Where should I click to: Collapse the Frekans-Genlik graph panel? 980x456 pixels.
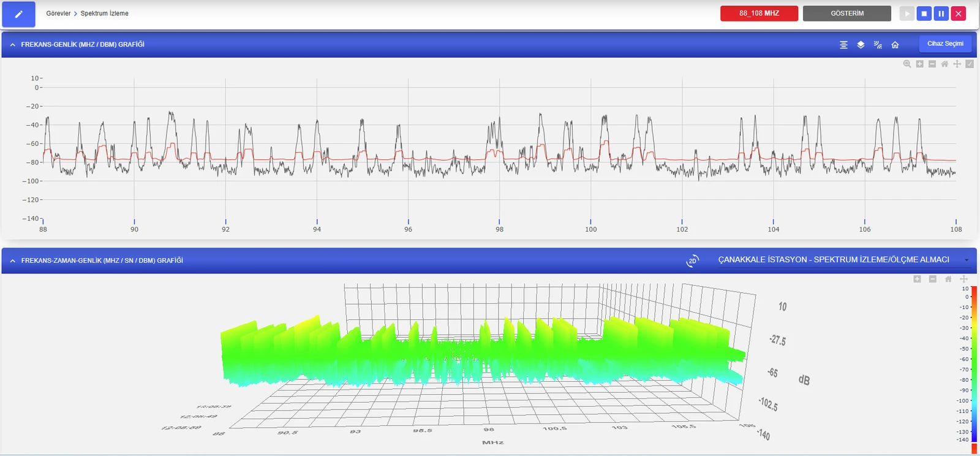pyautogui.click(x=12, y=45)
